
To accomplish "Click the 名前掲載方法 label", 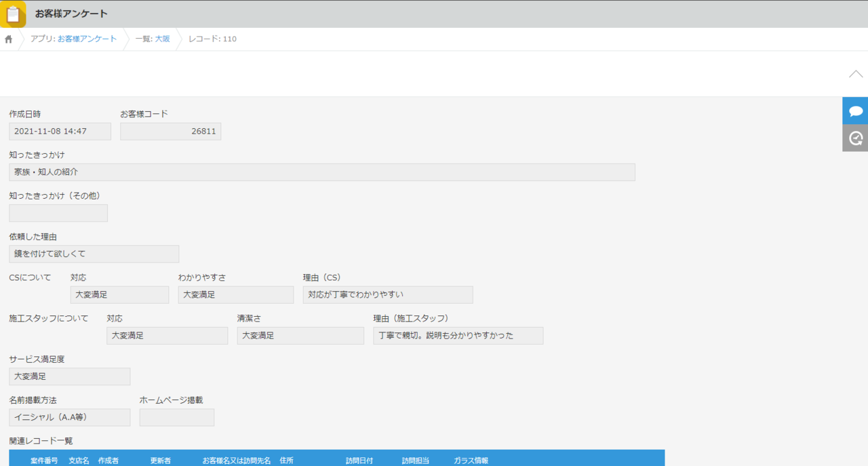I will tap(33, 400).
